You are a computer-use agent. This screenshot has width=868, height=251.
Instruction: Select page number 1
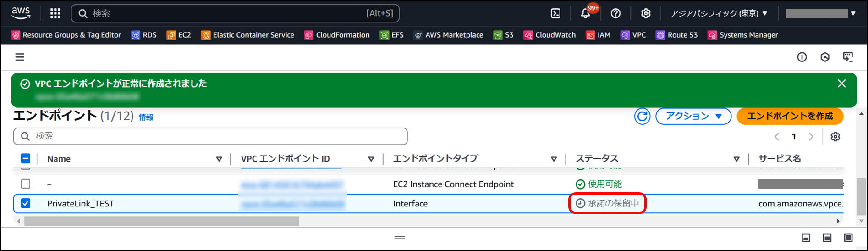794,137
